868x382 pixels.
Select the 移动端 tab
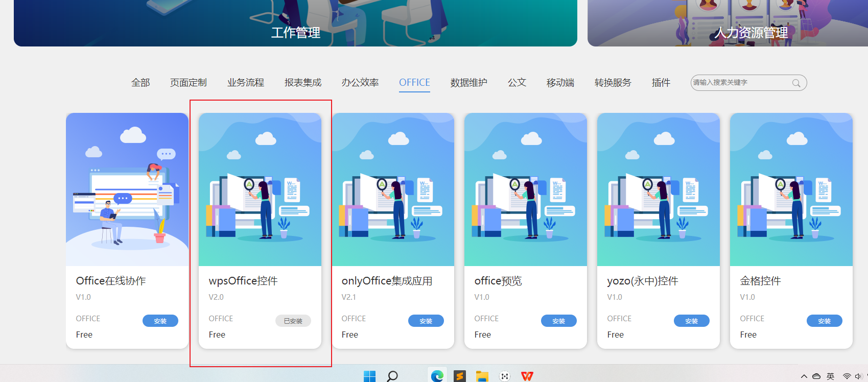click(x=560, y=83)
